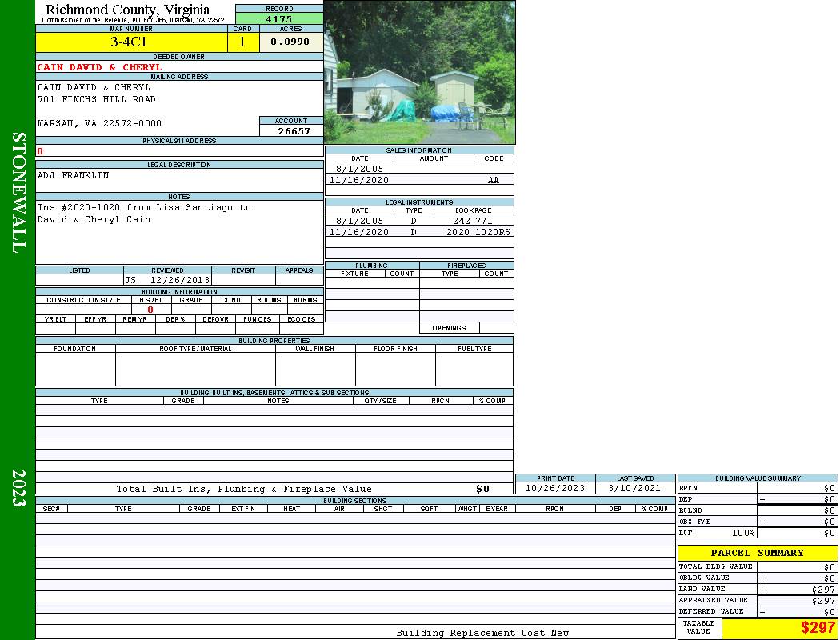Select the legal description ADJ FRANKLIN
The image size is (840, 640).
pyautogui.click(x=73, y=175)
